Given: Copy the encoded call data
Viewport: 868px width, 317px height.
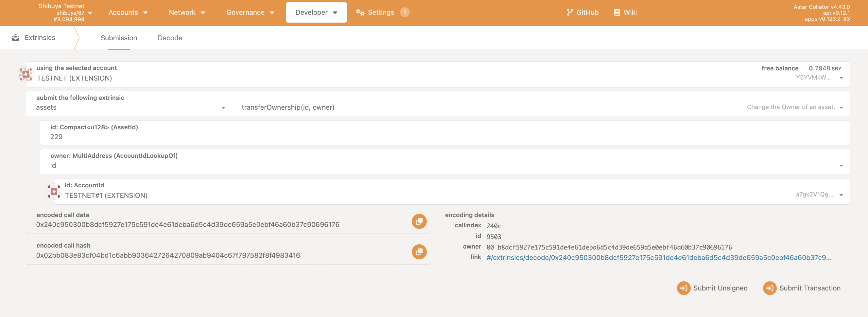Looking at the screenshot, I should (x=419, y=222).
